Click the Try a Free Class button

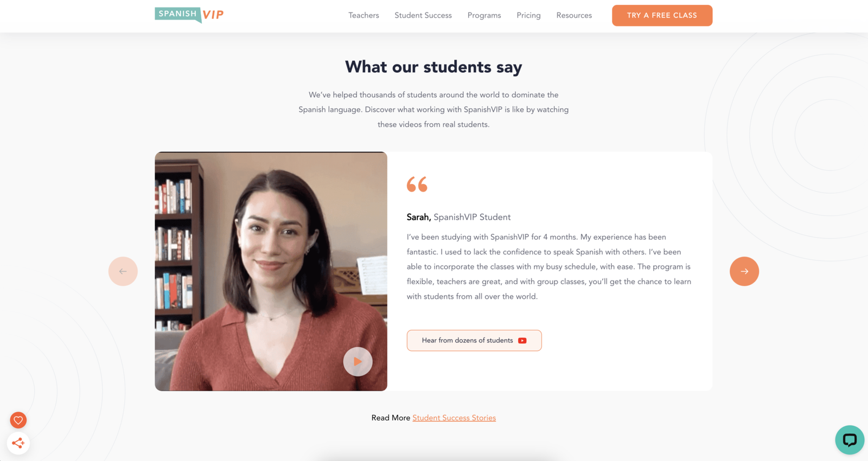click(662, 15)
